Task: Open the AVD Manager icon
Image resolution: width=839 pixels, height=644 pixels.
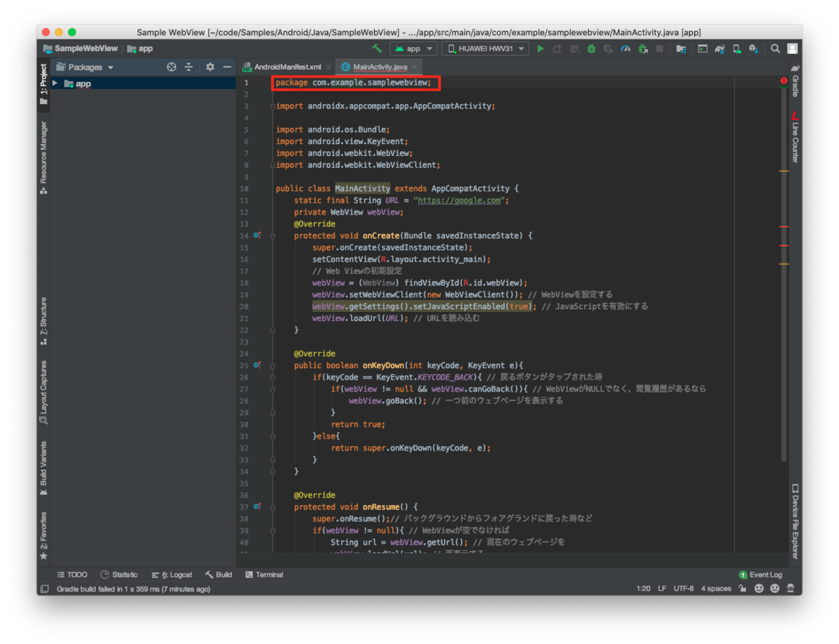Action: pyautogui.click(x=737, y=48)
